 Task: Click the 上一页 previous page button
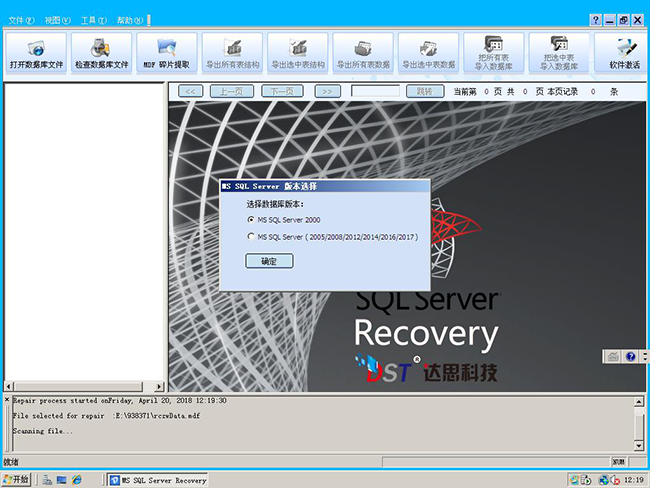232,91
